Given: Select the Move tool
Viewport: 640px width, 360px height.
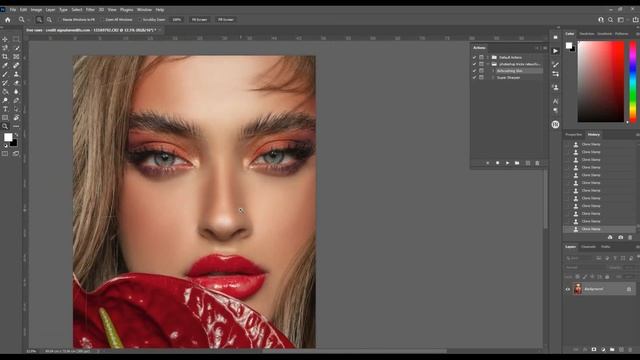Looking at the screenshot, I should click(x=5, y=39).
